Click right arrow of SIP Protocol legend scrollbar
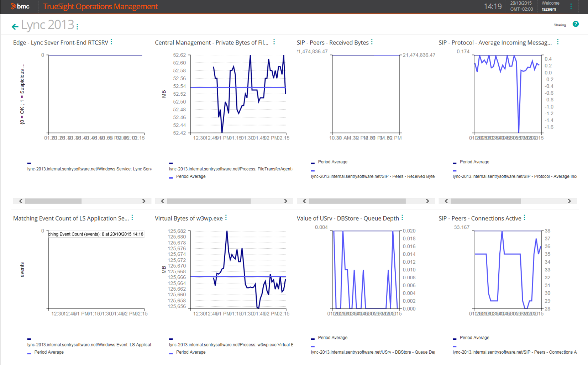588x365 pixels. pos(569,201)
